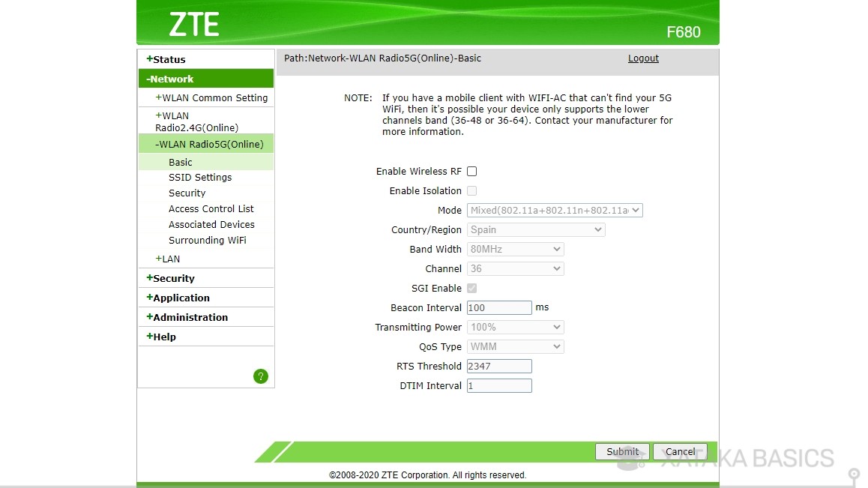Screen dimensions: 868x488
Task: Open the Security menu section
Action: 173,278
